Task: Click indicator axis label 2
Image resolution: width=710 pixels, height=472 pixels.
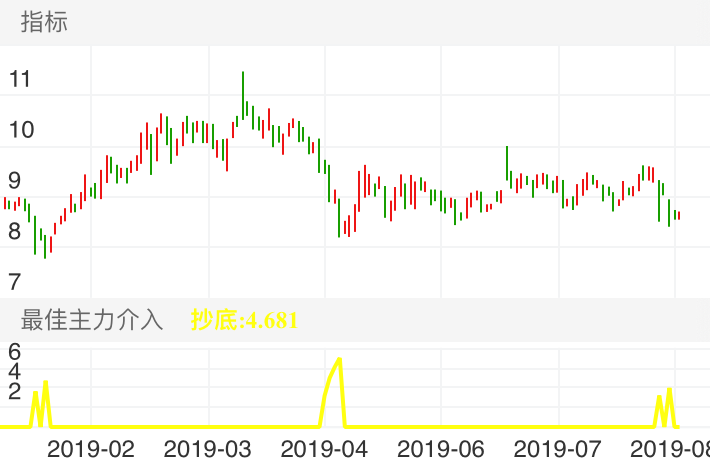Action: point(14,391)
